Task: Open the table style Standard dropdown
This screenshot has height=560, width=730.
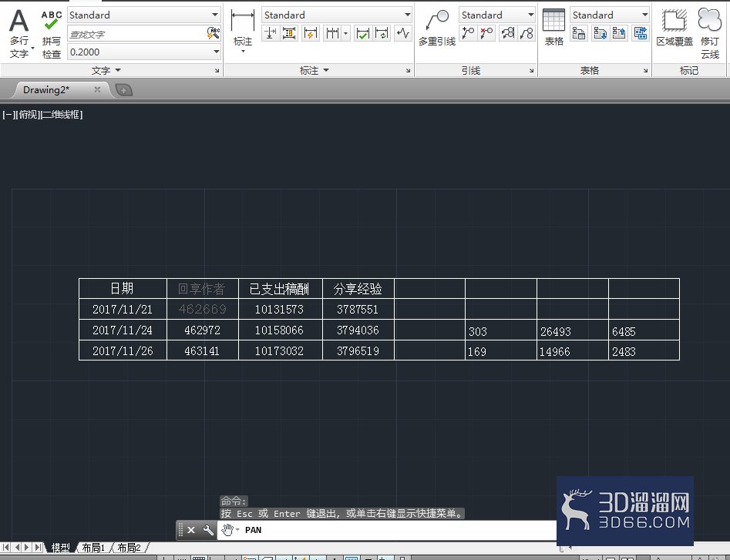Action: pyautogui.click(x=644, y=15)
